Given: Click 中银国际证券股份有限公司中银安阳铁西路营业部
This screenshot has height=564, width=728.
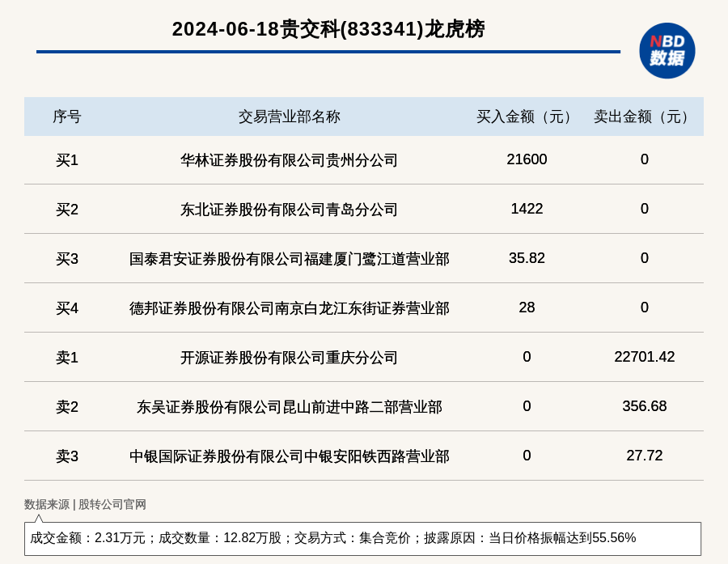Looking at the screenshot, I should [x=290, y=456].
